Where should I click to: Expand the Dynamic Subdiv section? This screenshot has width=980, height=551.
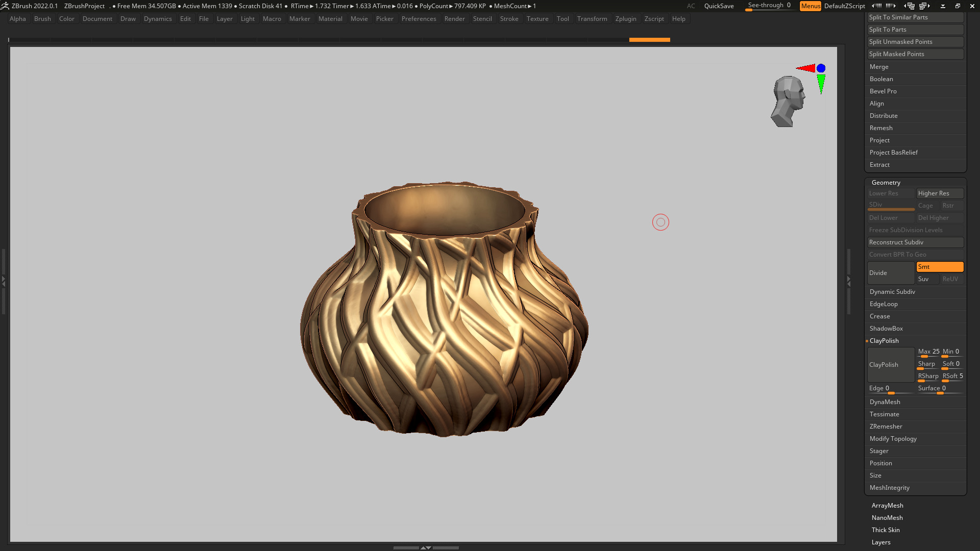pos(892,292)
